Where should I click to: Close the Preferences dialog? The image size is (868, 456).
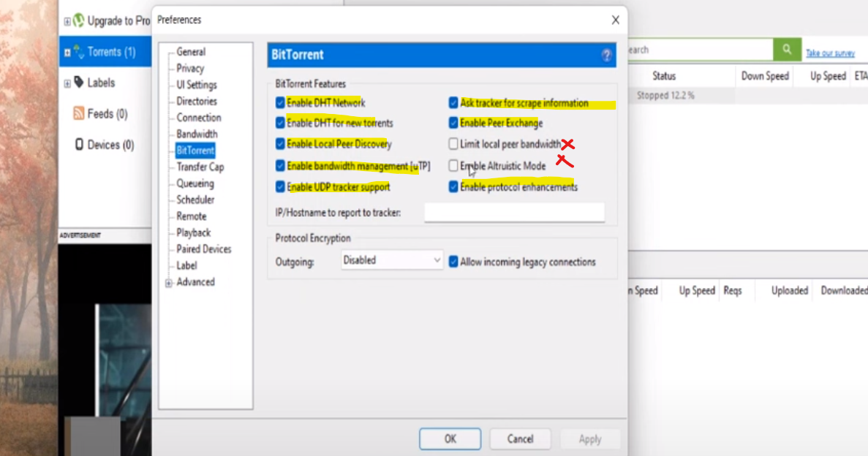(615, 20)
